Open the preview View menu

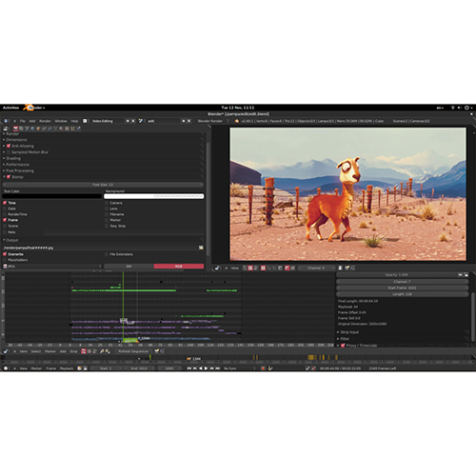235,268
